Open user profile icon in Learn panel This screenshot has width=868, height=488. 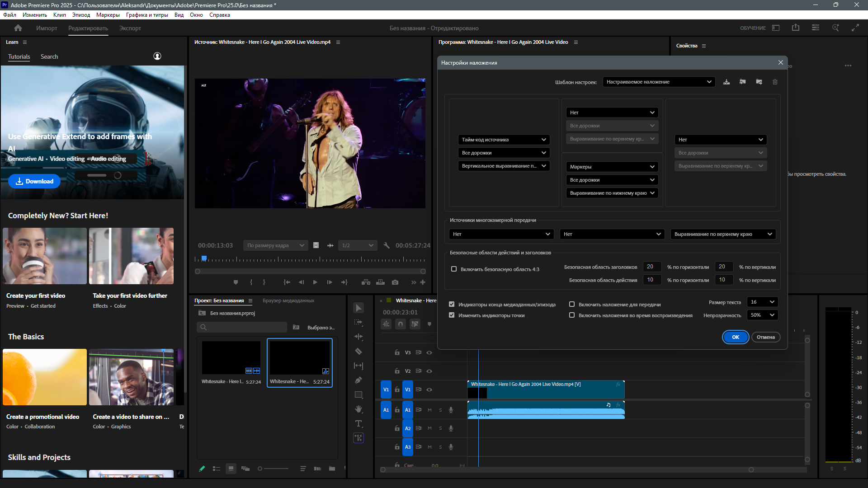pos(157,56)
